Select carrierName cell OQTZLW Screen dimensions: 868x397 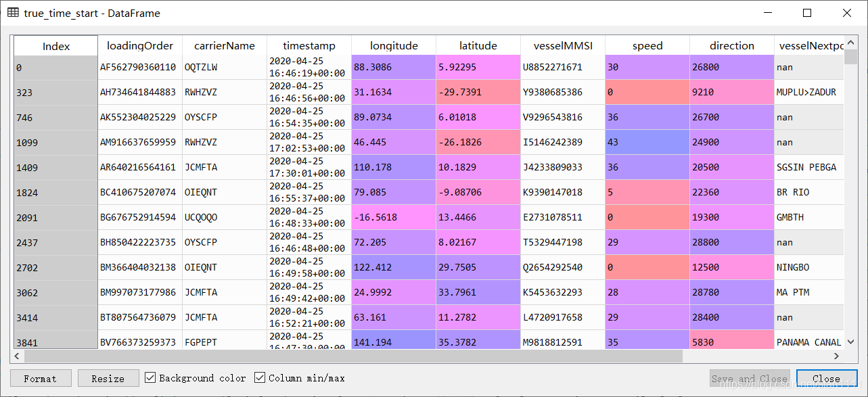[x=225, y=67]
